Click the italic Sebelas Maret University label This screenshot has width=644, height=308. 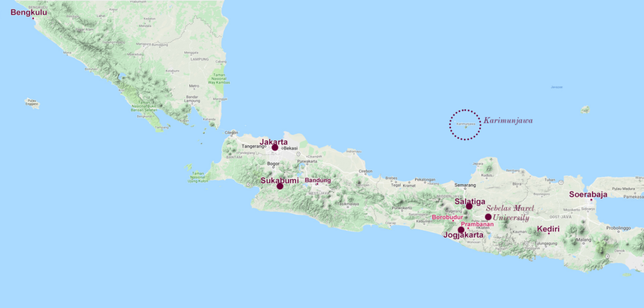[x=510, y=212]
